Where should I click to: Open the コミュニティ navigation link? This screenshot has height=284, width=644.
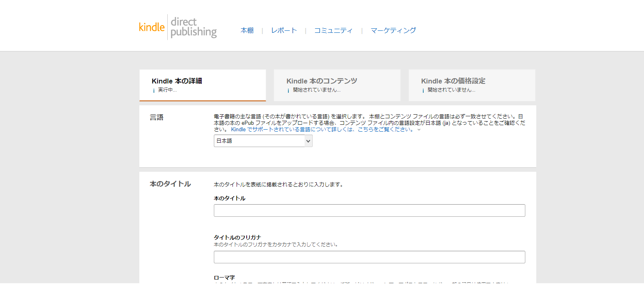pos(333,30)
